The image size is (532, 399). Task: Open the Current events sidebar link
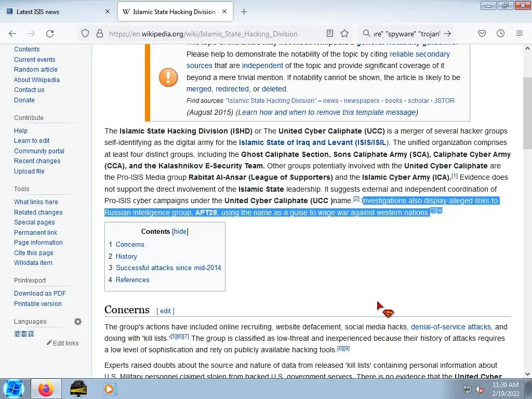(x=35, y=59)
